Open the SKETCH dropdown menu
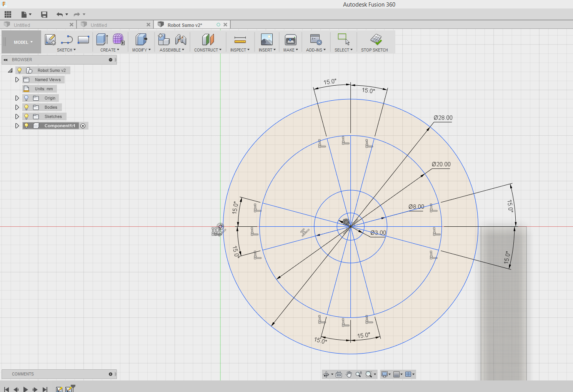 pos(66,50)
